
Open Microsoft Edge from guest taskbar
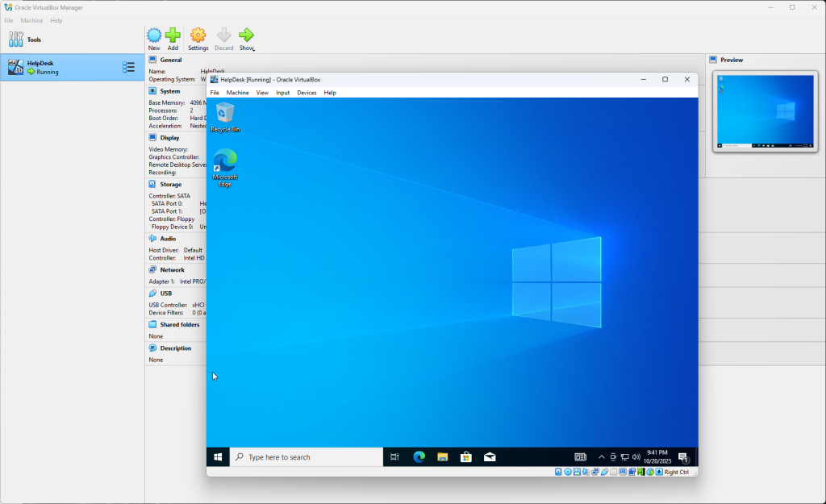pyautogui.click(x=419, y=457)
